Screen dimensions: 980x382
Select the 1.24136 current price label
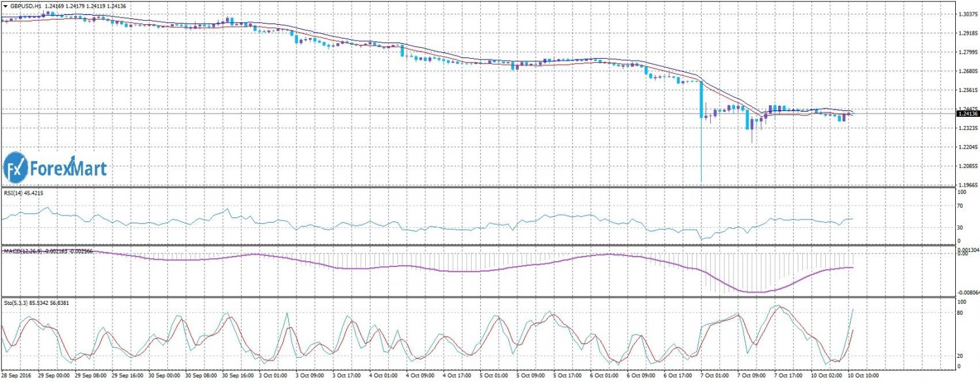point(967,114)
